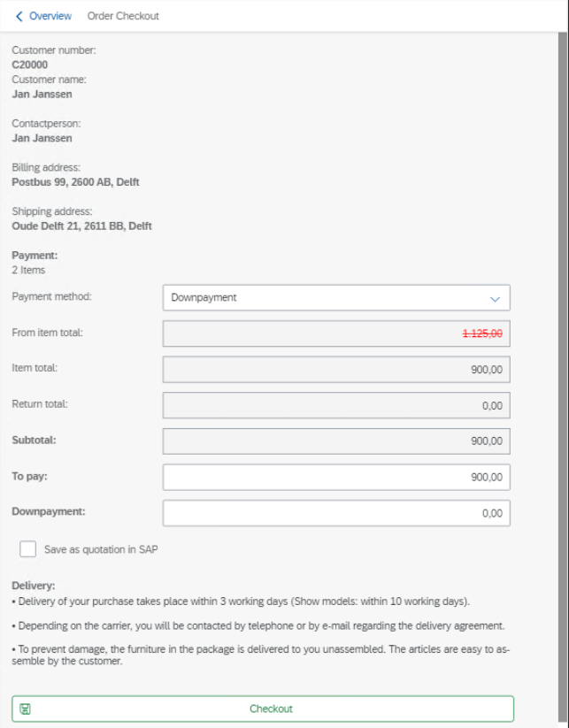Enable the Save as quotation in SAP checkbox

pos(28,549)
